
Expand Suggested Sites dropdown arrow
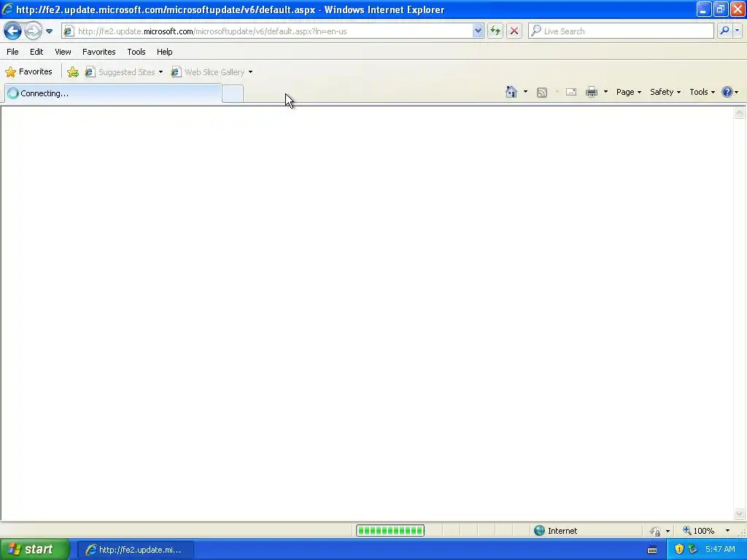tap(160, 72)
